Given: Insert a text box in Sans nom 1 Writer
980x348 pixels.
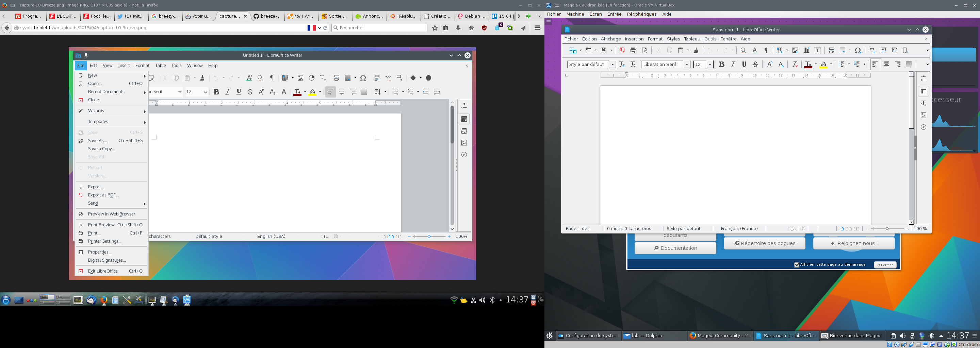Looking at the screenshot, I should tap(818, 51).
